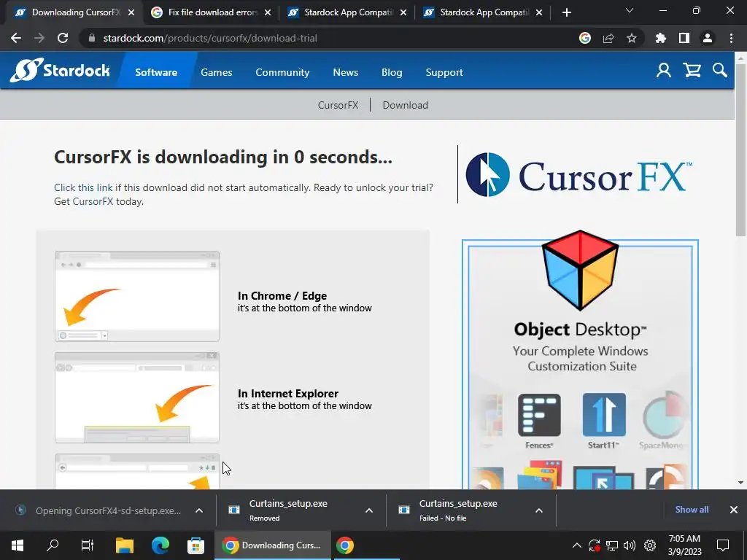747x560 pixels.
Task: Click Show all downloads
Action: click(x=692, y=510)
